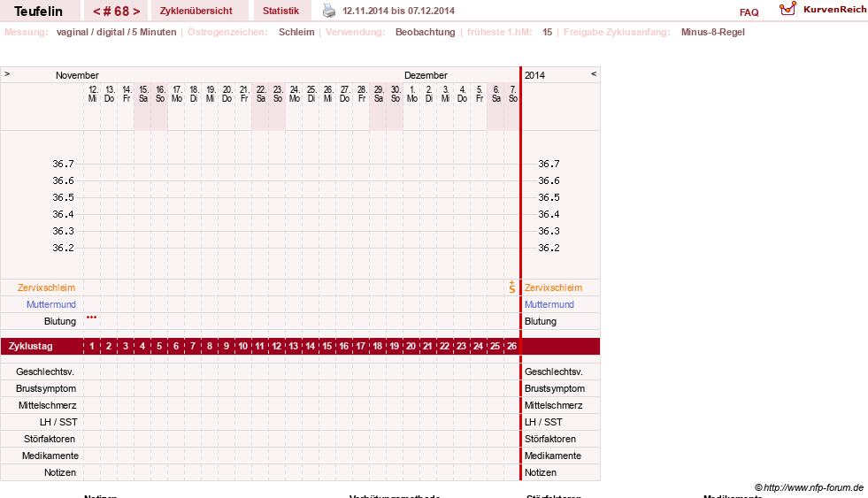Click the red end-of-cycle marker line
Image resolution: width=868 pixels, height=498 pixels.
tap(521, 273)
